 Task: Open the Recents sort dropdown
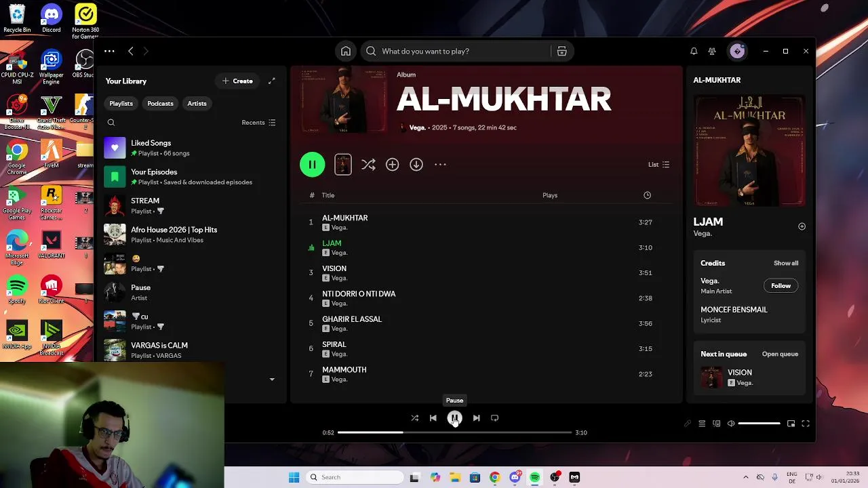pos(258,123)
